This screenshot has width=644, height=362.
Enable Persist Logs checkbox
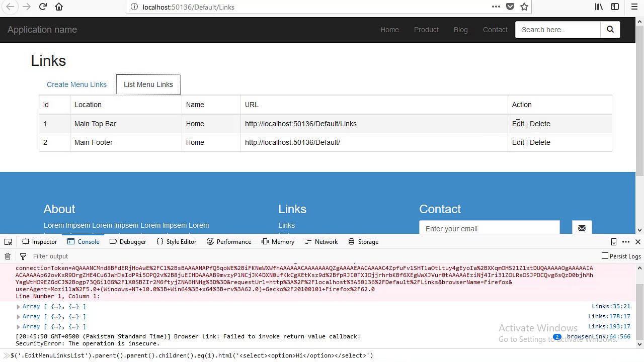coord(605,256)
